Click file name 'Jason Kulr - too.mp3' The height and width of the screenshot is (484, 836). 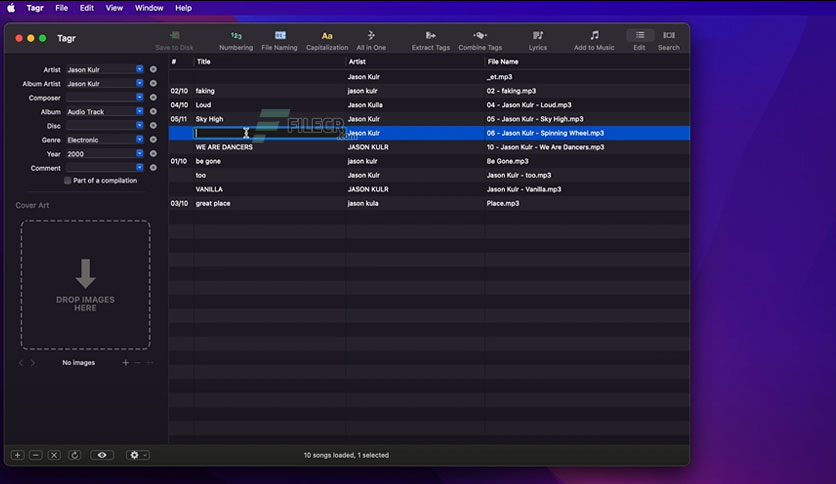click(x=519, y=175)
